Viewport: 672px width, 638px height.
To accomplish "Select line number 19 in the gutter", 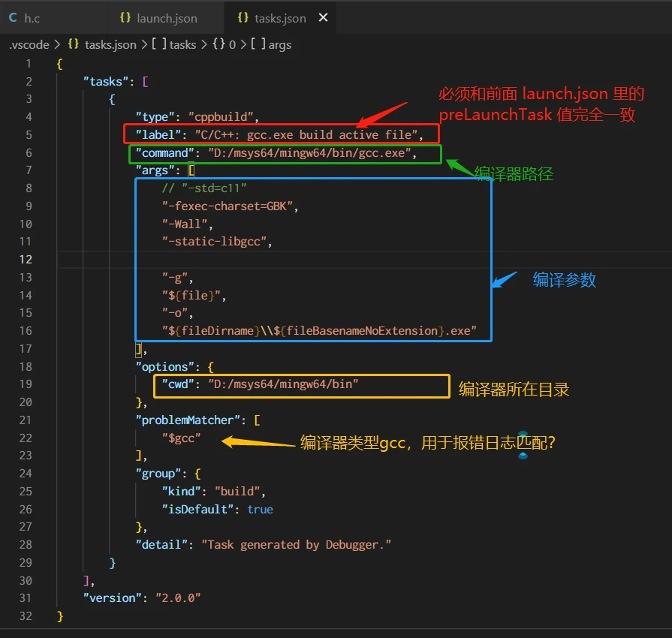I will [26, 384].
